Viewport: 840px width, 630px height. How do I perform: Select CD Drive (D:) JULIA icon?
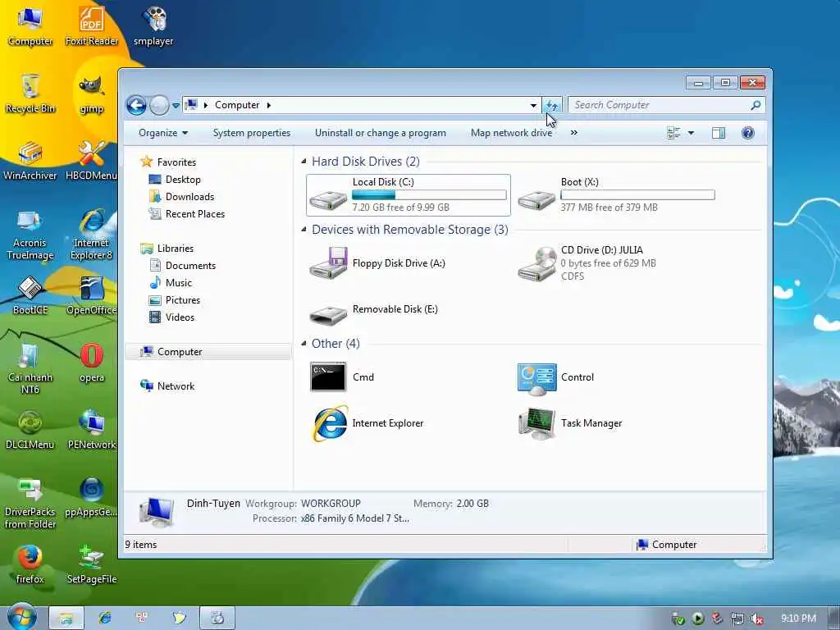point(537,263)
